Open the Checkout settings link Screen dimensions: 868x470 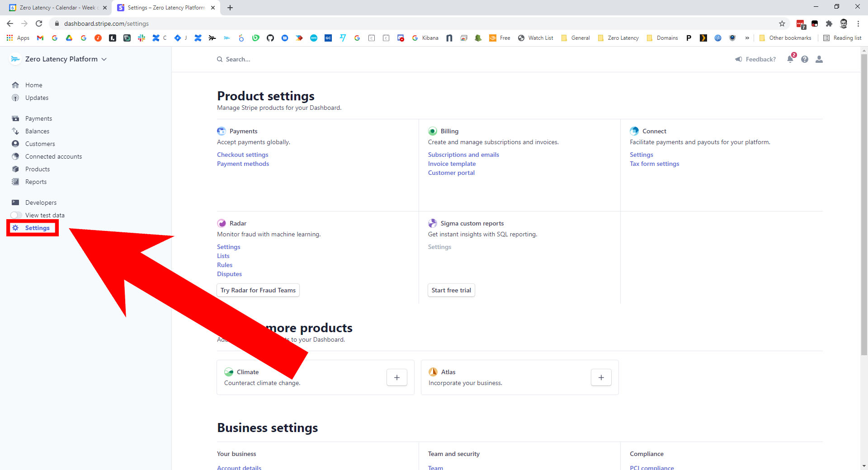[242, 155]
